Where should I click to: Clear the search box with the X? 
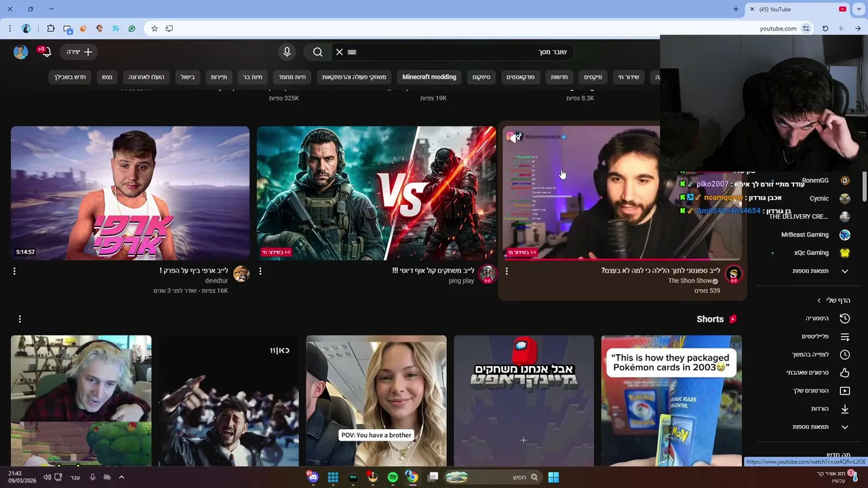[339, 52]
